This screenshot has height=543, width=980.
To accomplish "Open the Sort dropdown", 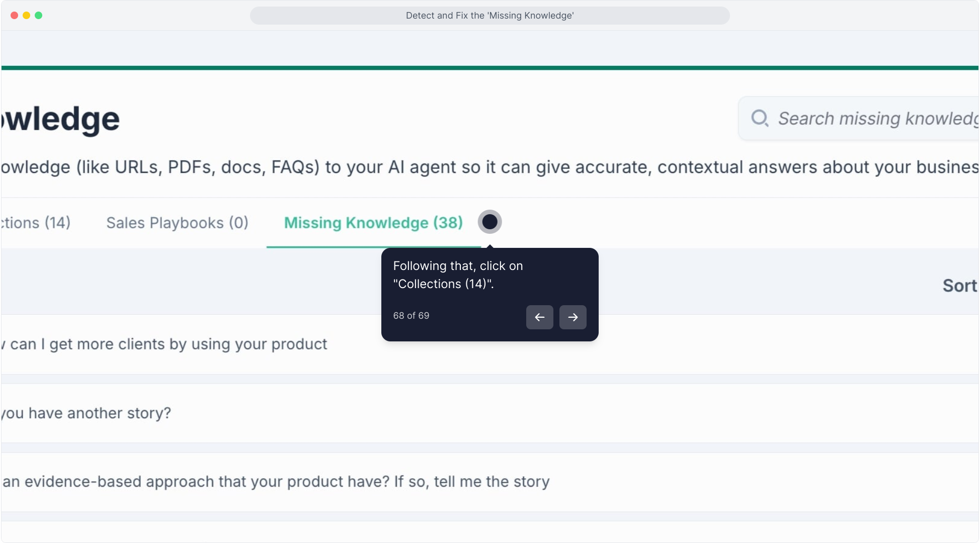I will tap(959, 286).
